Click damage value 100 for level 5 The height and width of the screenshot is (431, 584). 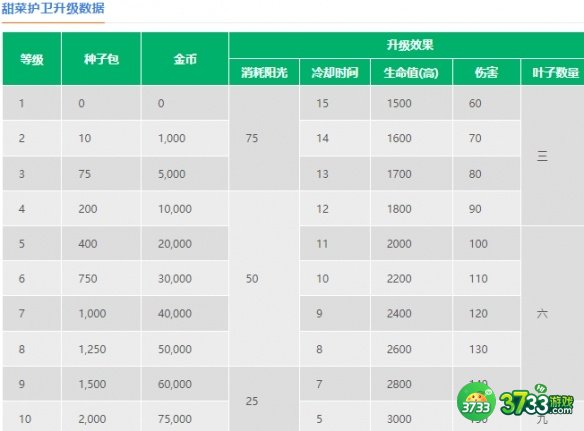coord(486,244)
